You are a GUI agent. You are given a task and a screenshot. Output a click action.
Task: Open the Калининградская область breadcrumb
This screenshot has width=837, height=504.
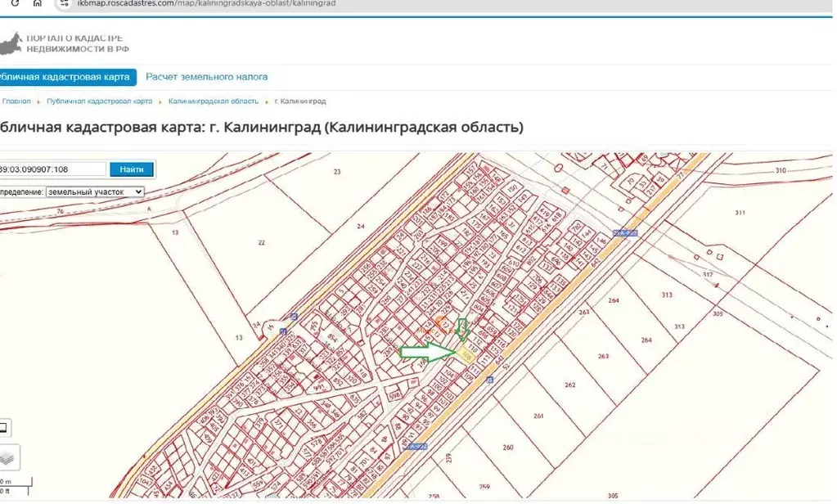[x=213, y=101]
